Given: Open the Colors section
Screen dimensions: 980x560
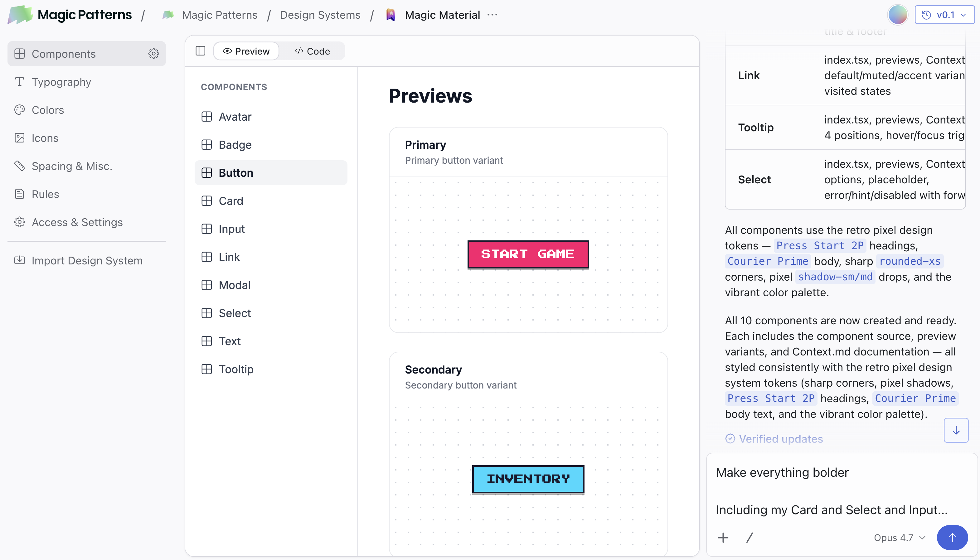Looking at the screenshot, I should (x=48, y=110).
